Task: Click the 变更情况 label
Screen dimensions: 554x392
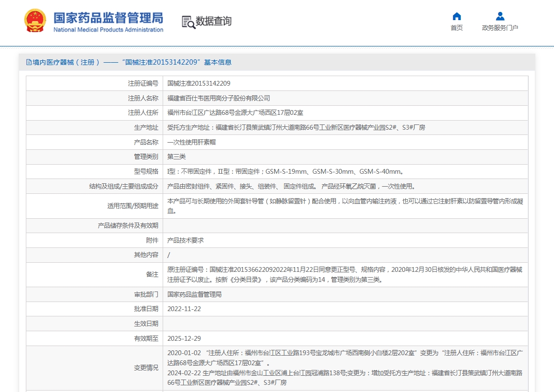Action: (146, 368)
